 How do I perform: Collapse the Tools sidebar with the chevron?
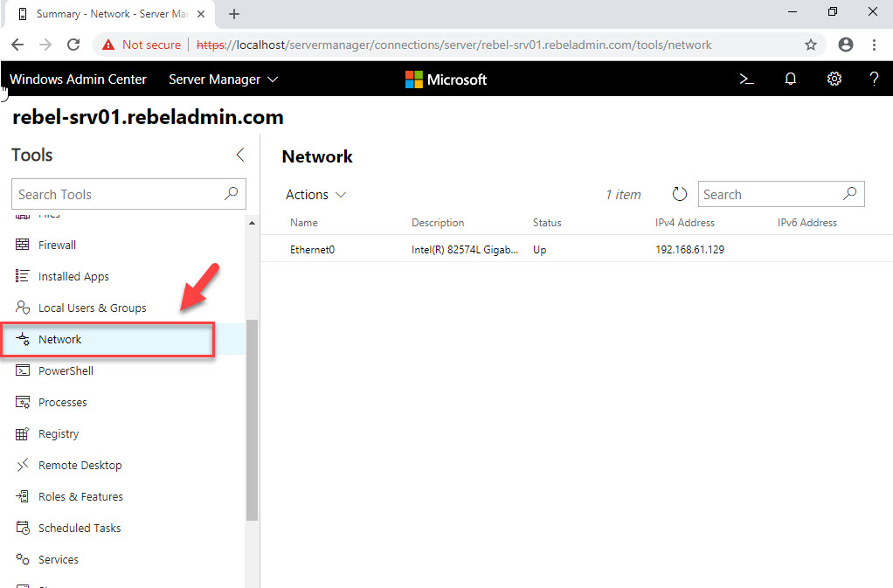click(240, 155)
